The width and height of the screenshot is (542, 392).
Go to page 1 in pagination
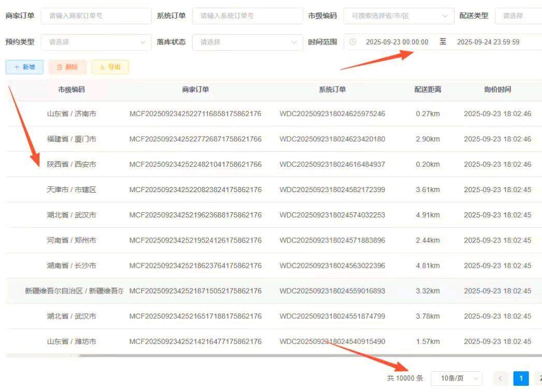pos(521,379)
